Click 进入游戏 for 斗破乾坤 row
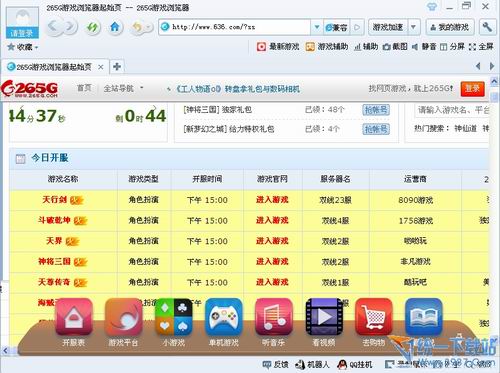The image size is (500, 373). [x=272, y=220]
